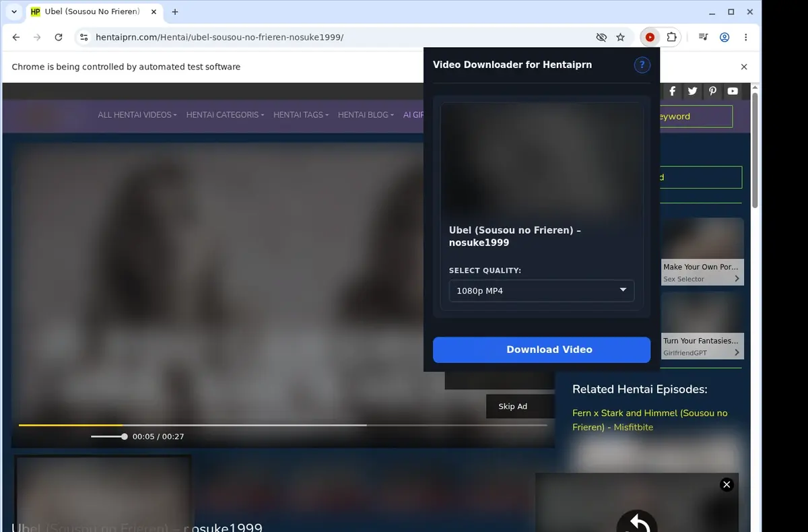Reload the current page
The width and height of the screenshot is (808, 532).
(x=59, y=37)
